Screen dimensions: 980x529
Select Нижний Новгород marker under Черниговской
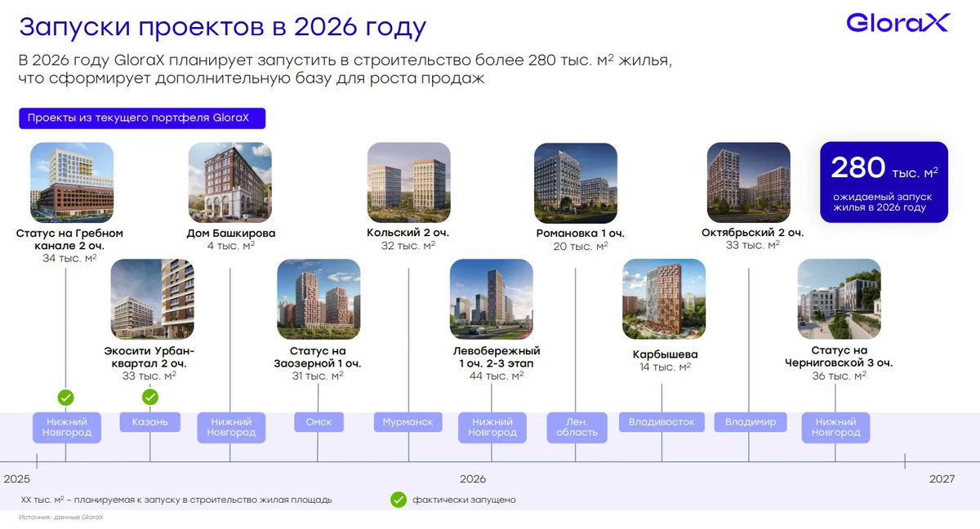pyautogui.click(x=836, y=427)
